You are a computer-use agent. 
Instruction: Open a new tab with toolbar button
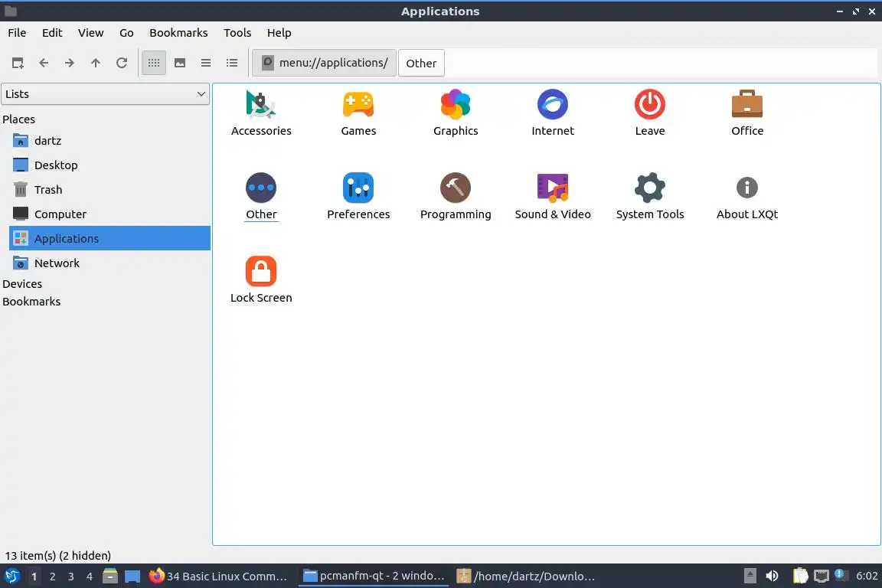tap(18, 63)
